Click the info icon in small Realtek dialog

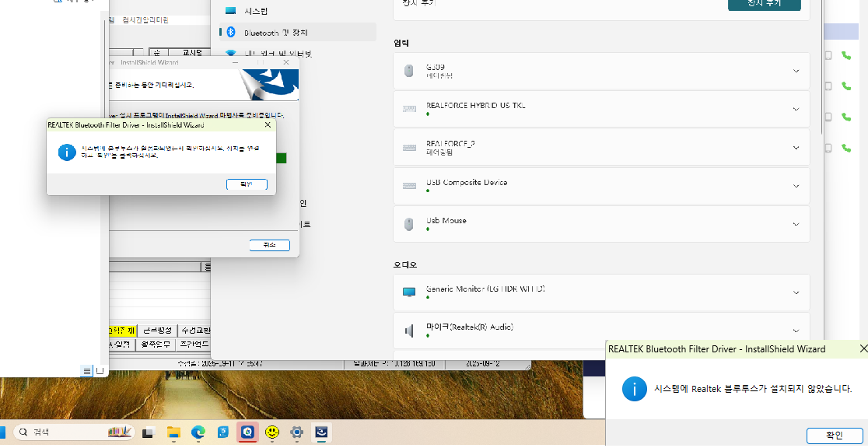tap(67, 152)
